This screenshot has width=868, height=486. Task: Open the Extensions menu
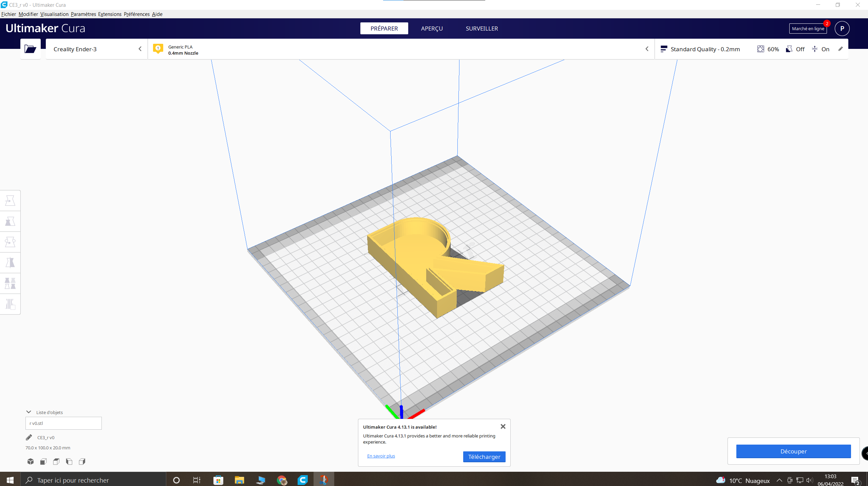(x=110, y=14)
